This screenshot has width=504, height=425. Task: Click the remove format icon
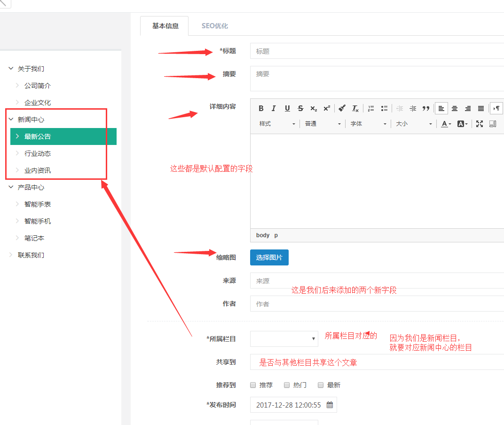(355, 108)
